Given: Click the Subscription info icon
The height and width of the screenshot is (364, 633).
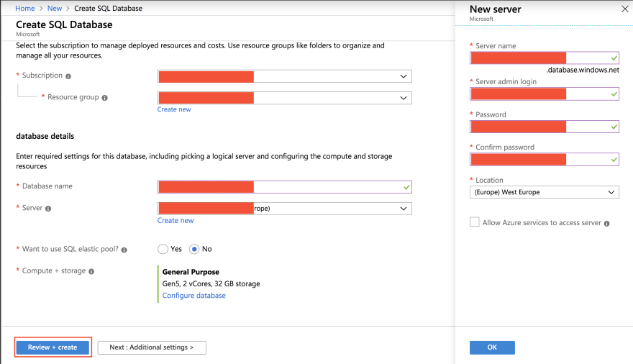Looking at the screenshot, I should (x=68, y=76).
